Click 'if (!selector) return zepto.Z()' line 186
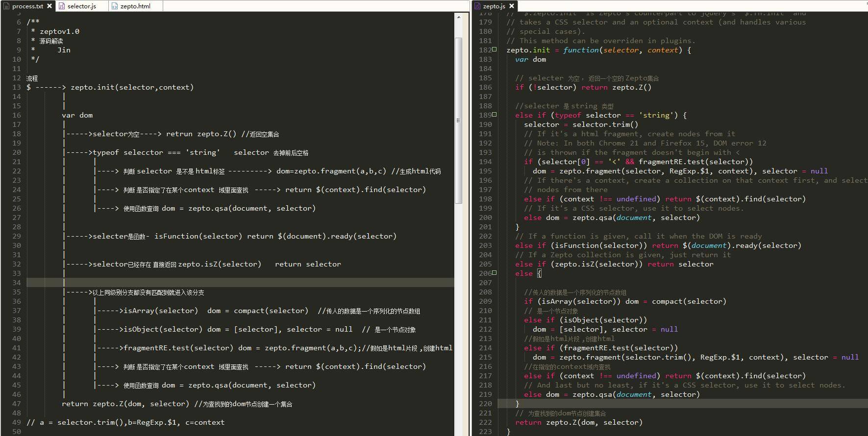 point(583,87)
